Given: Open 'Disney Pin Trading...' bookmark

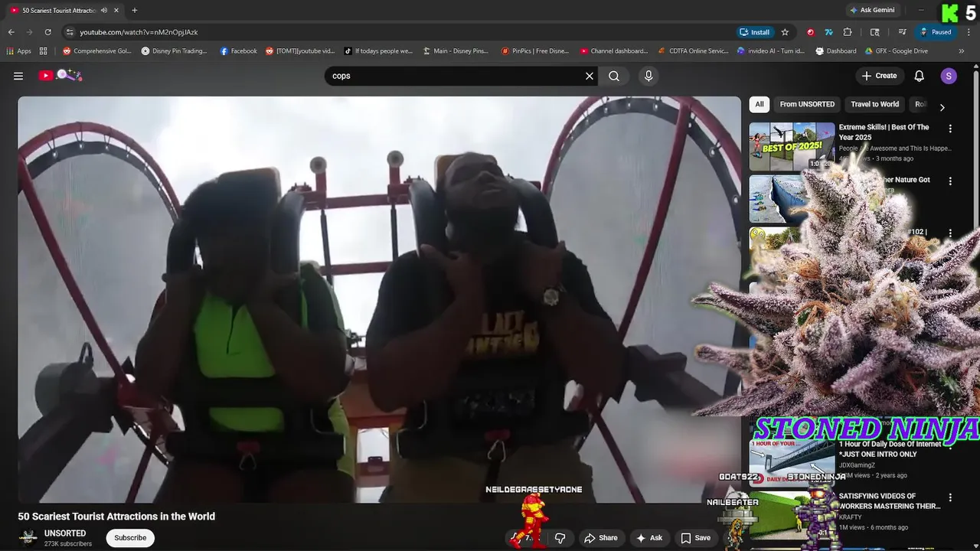Looking at the screenshot, I should pos(175,51).
